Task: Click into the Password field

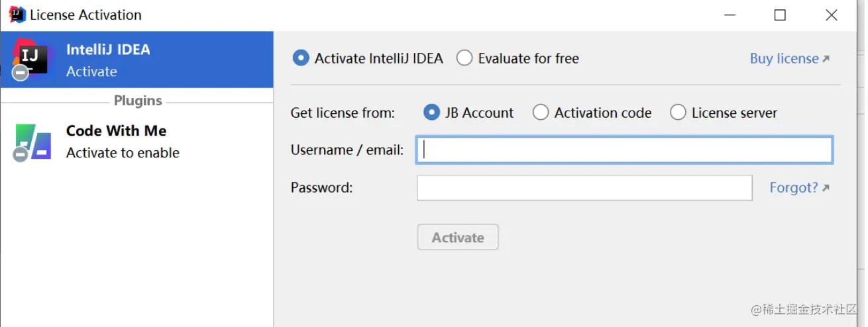Action: [584, 188]
